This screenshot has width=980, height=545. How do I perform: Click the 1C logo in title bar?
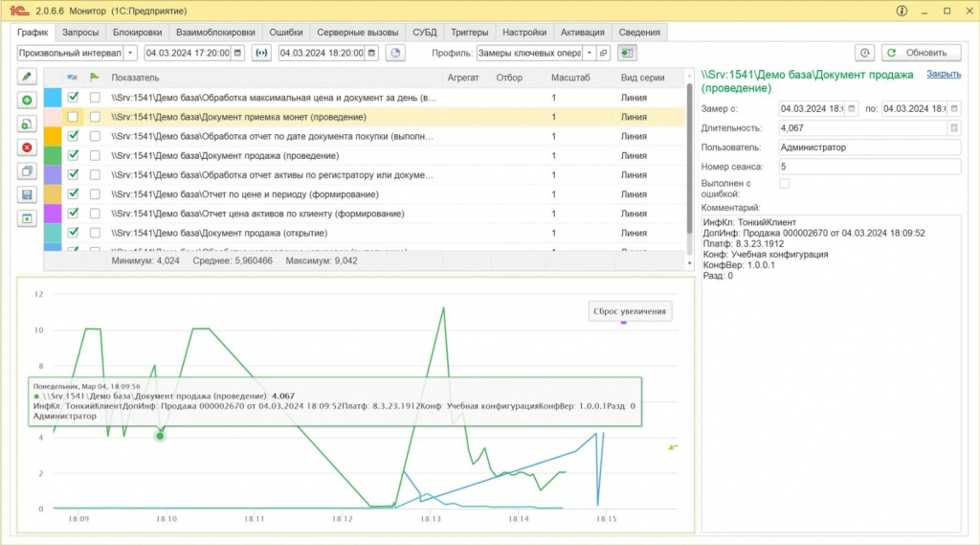point(19,11)
